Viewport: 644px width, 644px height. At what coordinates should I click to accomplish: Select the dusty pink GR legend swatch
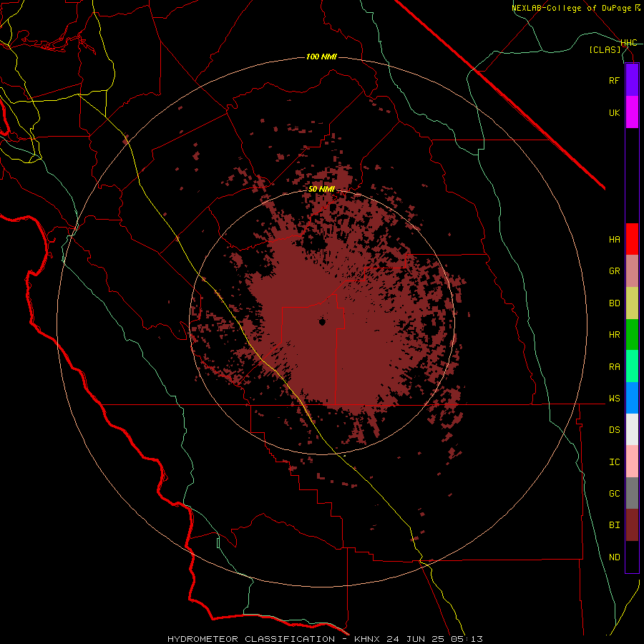632,271
